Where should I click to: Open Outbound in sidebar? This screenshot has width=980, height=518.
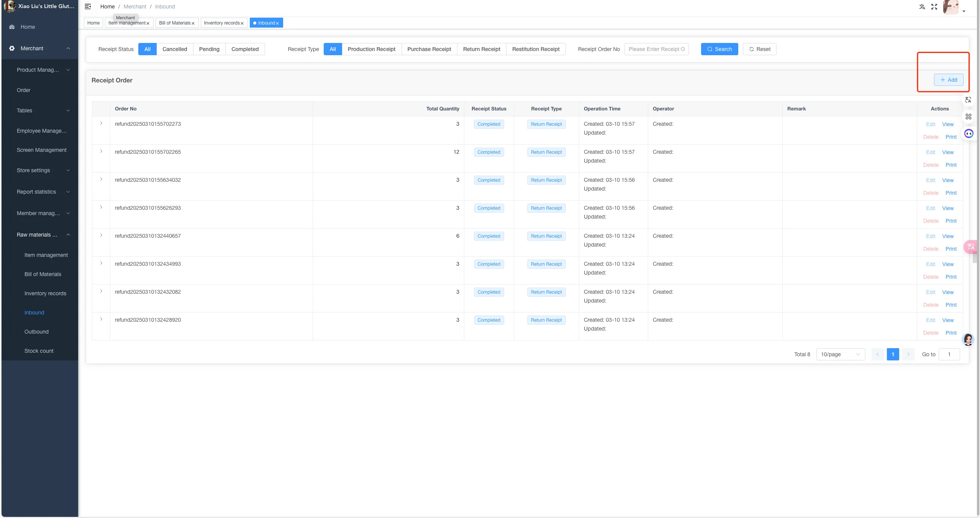click(x=36, y=332)
